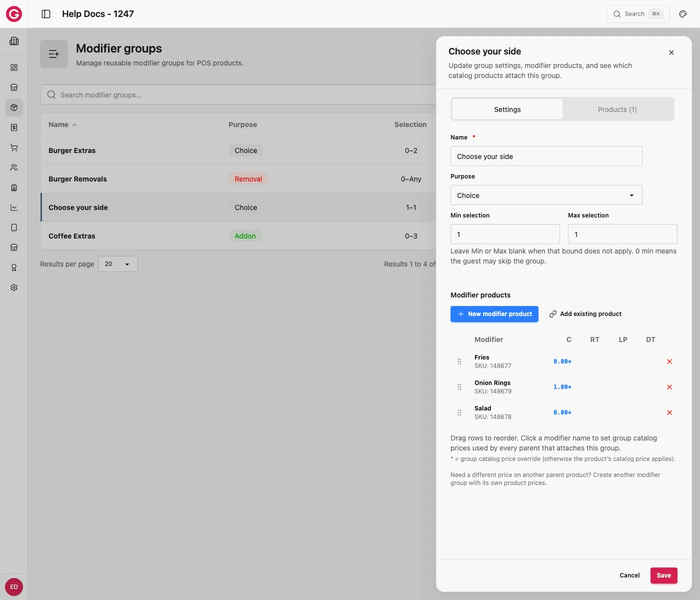The width and height of the screenshot is (700, 600).
Task: Focus the group Name input field
Action: tap(546, 156)
